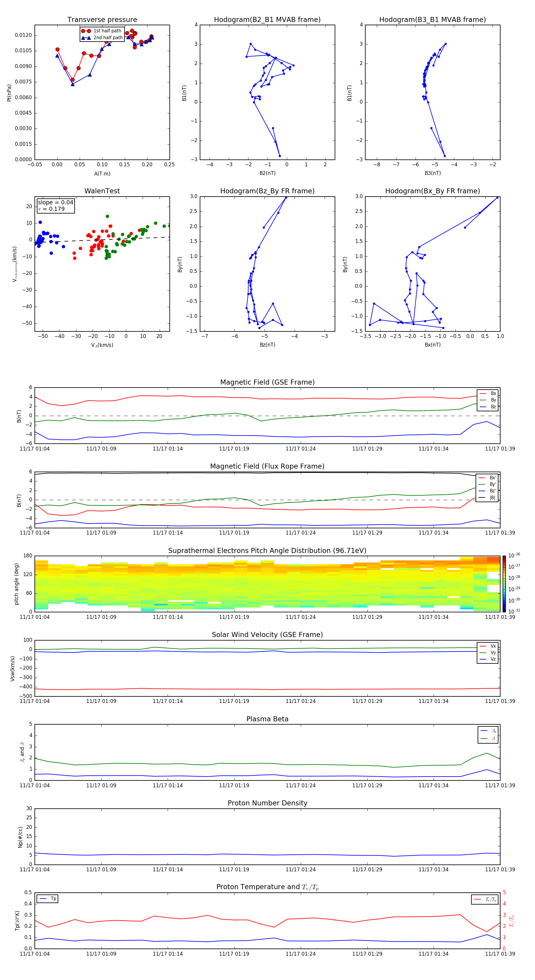The height and width of the screenshot is (980, 535).
Task: Click the 'pitch angle (deg)' axis label
Action: tap(16, 584)
